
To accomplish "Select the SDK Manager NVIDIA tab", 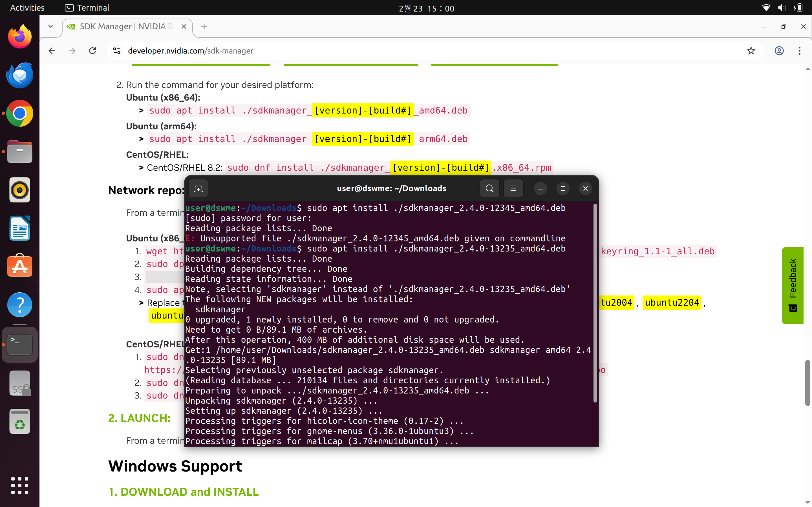I will point(126,26).
